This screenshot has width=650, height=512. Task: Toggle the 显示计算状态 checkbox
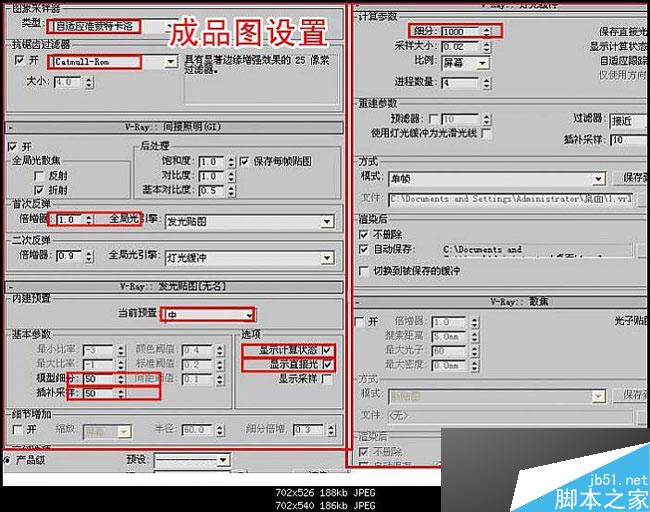tap(327, 350)
